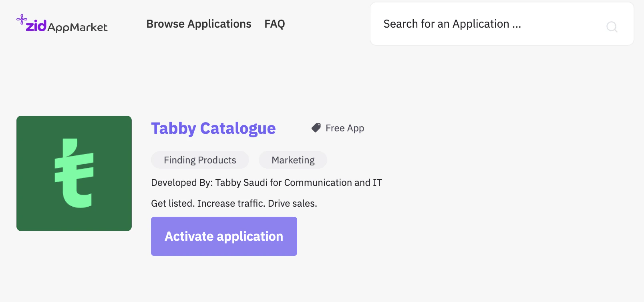Click the Get listed tagline text
The height and width of the screenshot is (302, 644).
click(x=234, y=203)
